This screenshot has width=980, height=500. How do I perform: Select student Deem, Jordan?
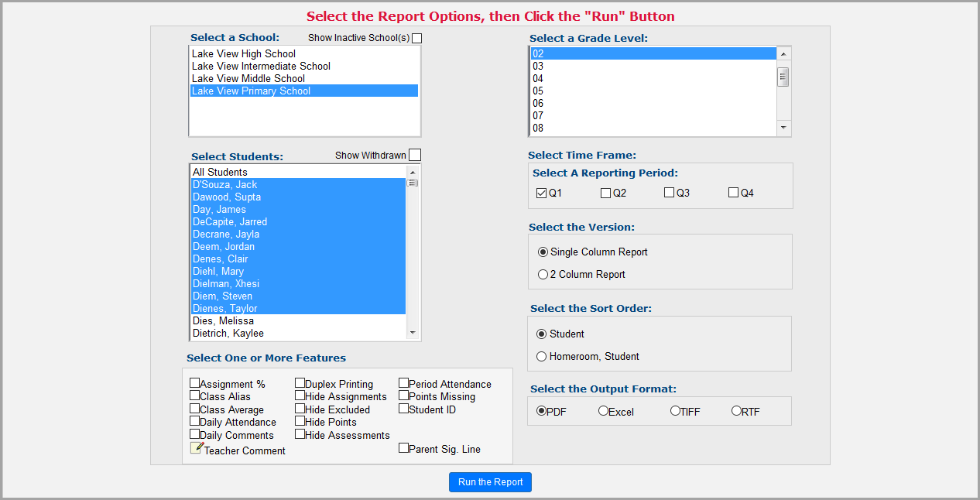tap(298, 246)
